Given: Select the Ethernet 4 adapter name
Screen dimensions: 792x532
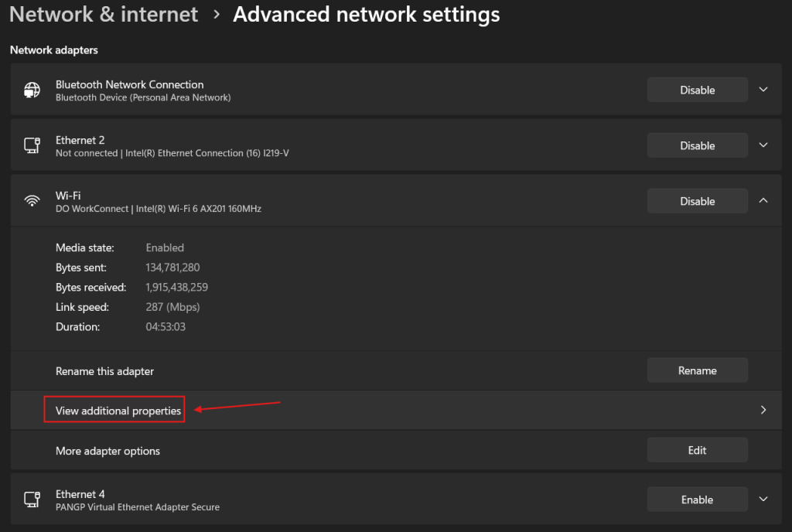Looking at the screenshot, I should [80, 493].
